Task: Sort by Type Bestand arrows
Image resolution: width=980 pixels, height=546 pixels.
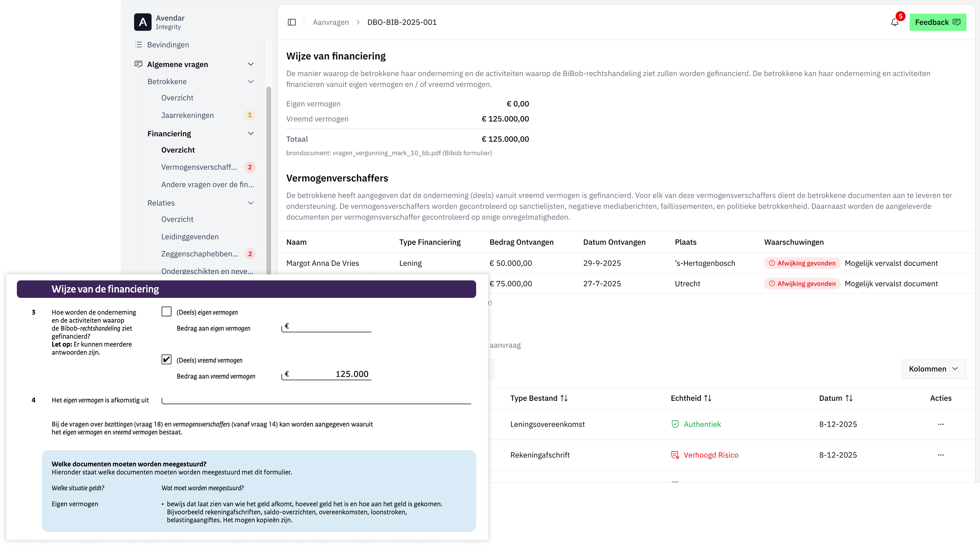Action: 564,398
